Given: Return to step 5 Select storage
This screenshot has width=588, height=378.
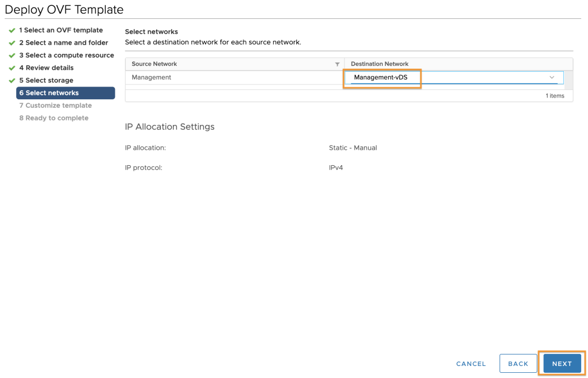Looking at the screenshot, I should point(46,80).
